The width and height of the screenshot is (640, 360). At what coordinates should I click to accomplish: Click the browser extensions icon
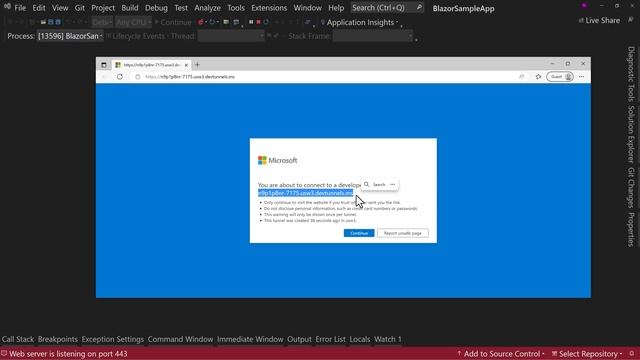coord(538,77)
